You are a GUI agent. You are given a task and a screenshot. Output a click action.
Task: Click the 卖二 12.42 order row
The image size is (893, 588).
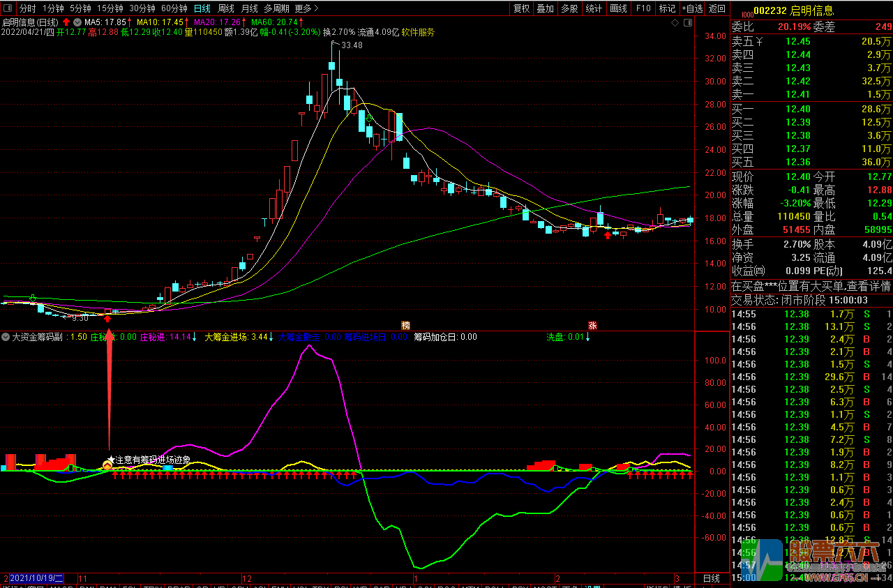coord(811,81)
